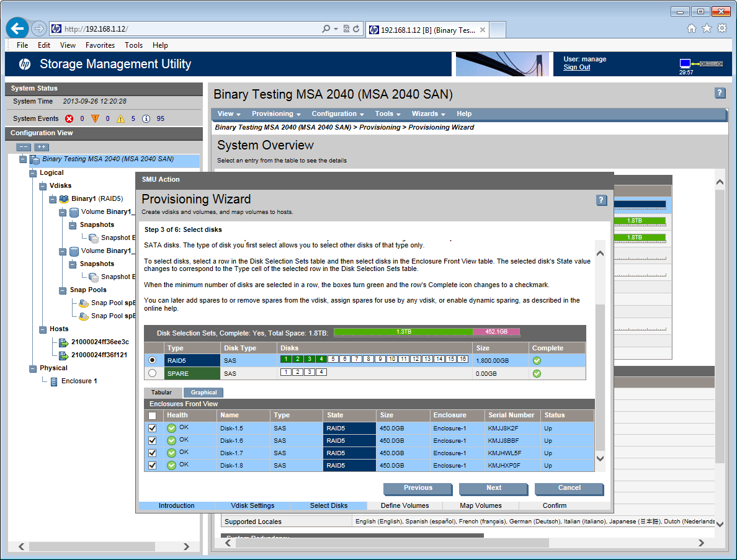Click the orange warning triangle showing 5 events

(x=122, y=118)
